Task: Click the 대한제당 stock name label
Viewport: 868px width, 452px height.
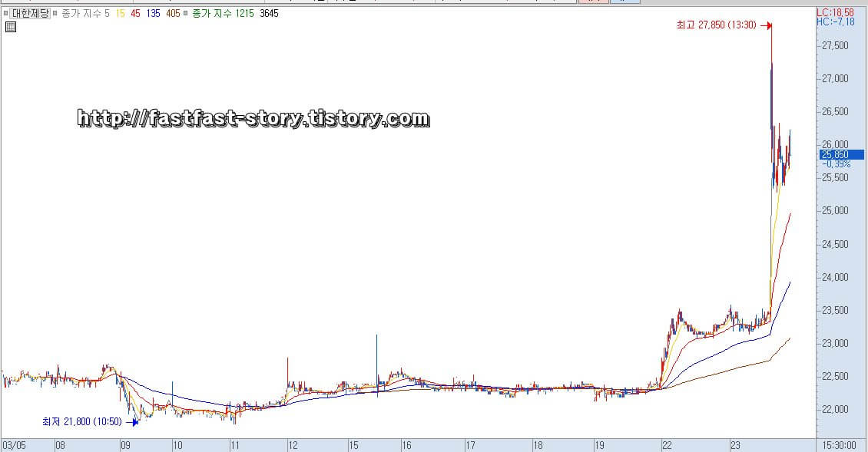Action: coord(30,13)
